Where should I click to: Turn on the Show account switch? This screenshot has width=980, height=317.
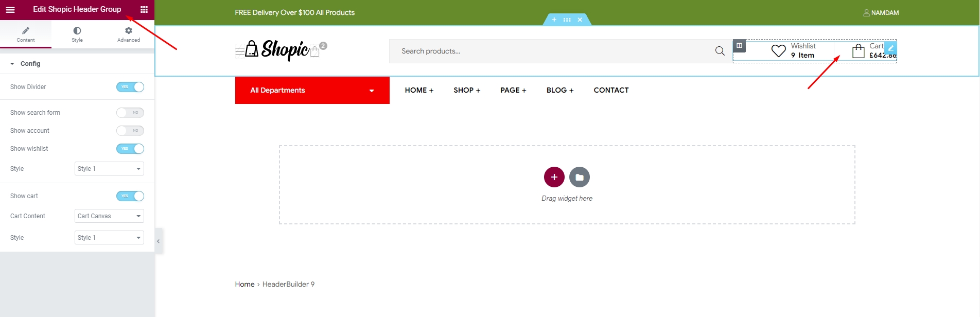(130, 131)
